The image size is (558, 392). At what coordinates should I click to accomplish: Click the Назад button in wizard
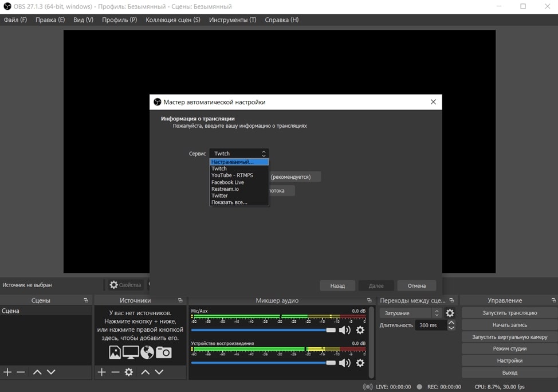pos(337,285)
